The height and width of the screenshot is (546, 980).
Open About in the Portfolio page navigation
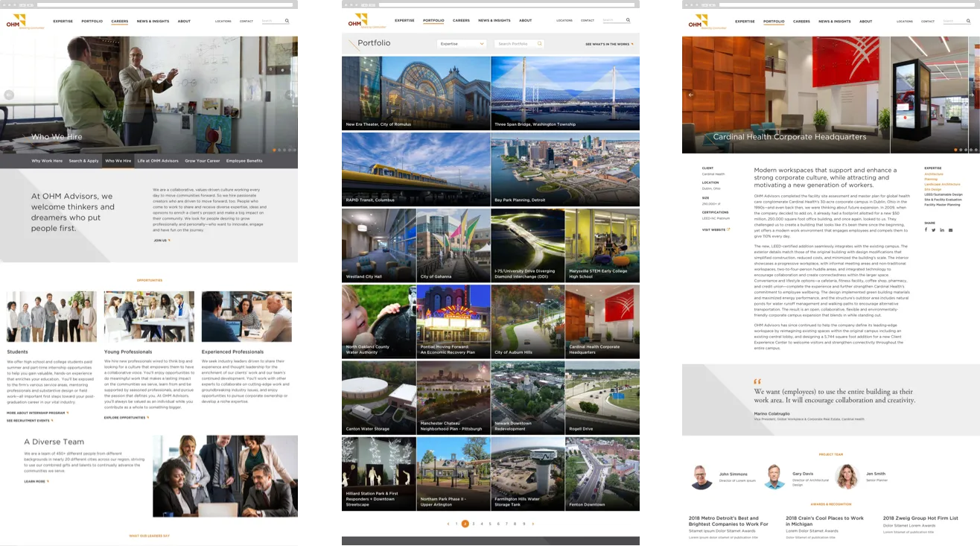pos(526,20)
